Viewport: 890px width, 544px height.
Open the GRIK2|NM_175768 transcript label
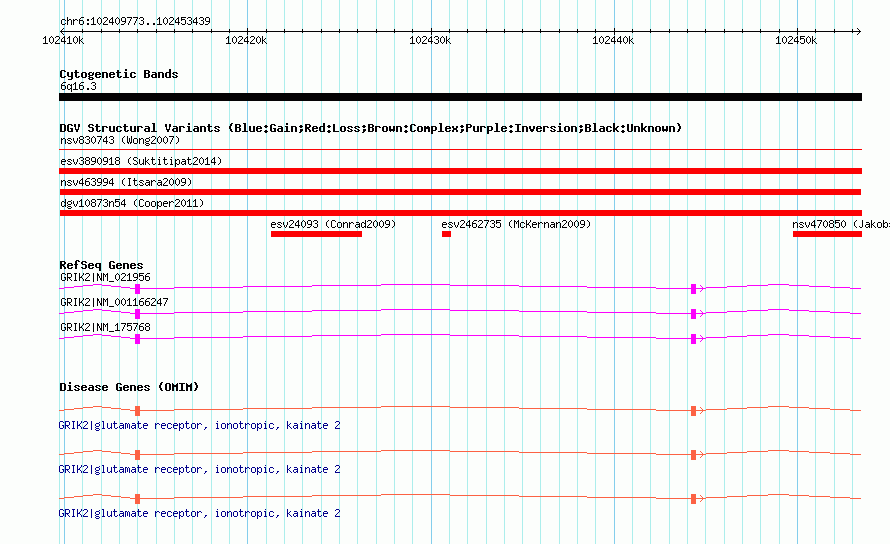(x=105, y=327)
